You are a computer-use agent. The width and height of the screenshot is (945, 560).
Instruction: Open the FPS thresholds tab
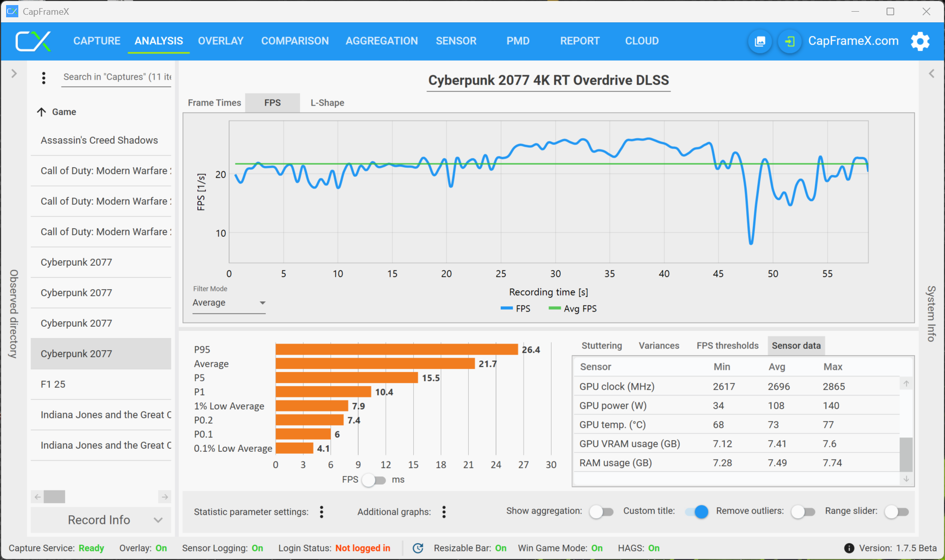727,346
